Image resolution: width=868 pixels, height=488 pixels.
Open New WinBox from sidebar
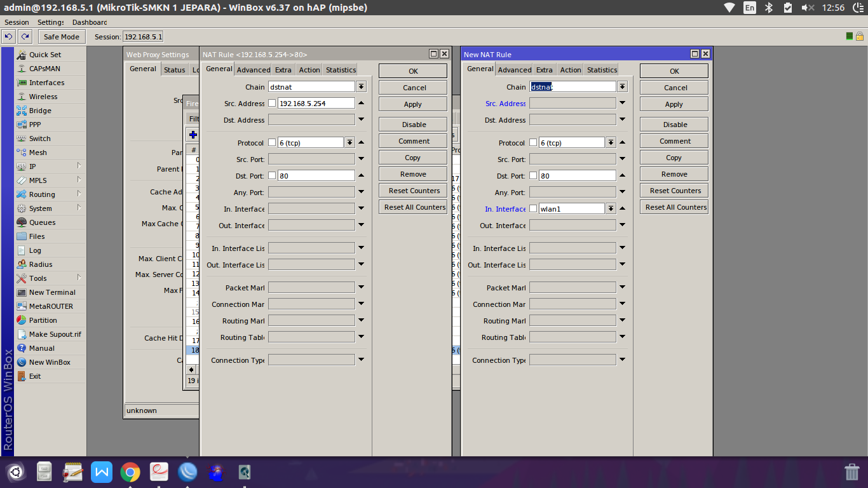[51, 362]
